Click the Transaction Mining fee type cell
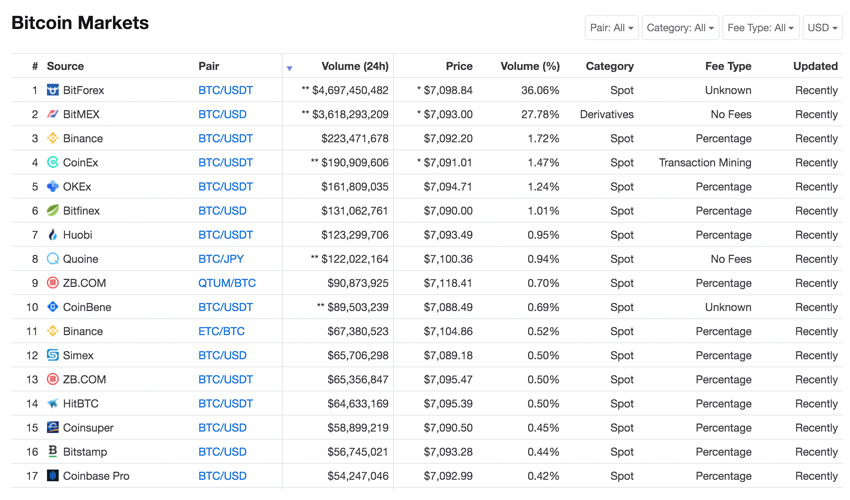Viewport: 850px width, 500px height. pyautogui.click(x=705, y=162)
